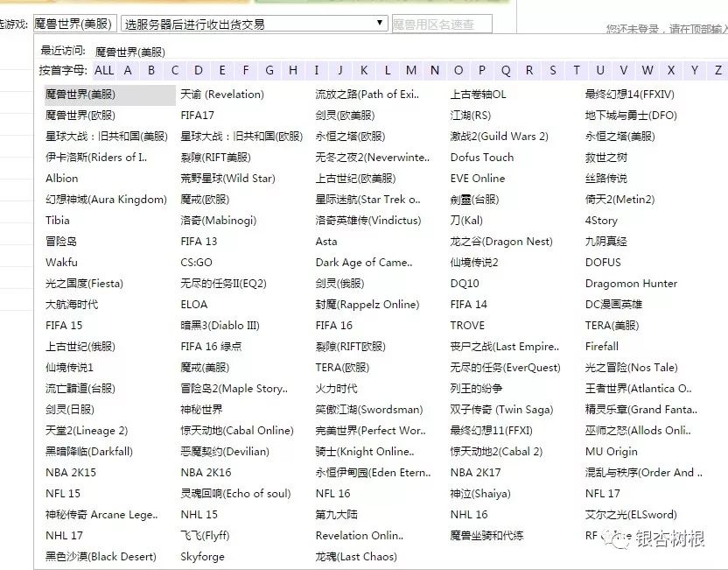Viewport: 728px width, 570px height.
Task: Select TROVE from the list
Action: tap(467, 325)
